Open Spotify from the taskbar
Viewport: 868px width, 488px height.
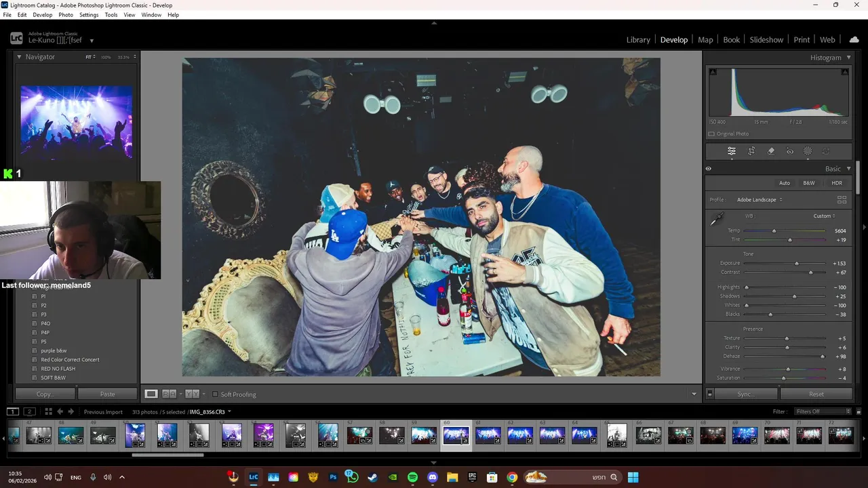413,477
